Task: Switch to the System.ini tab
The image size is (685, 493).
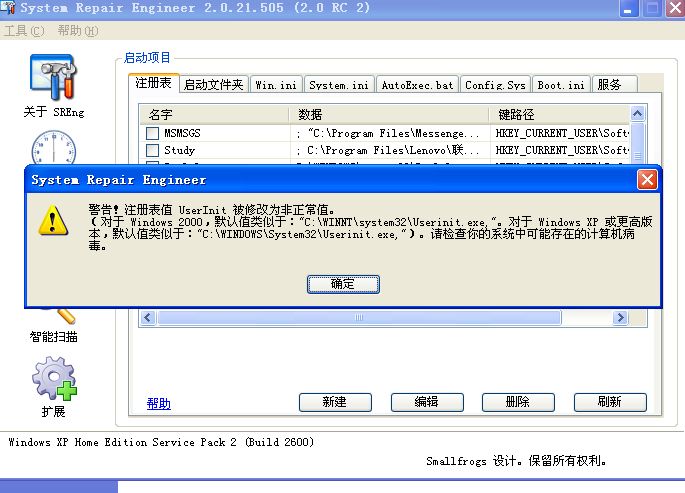Action: [x=339, y=84]
